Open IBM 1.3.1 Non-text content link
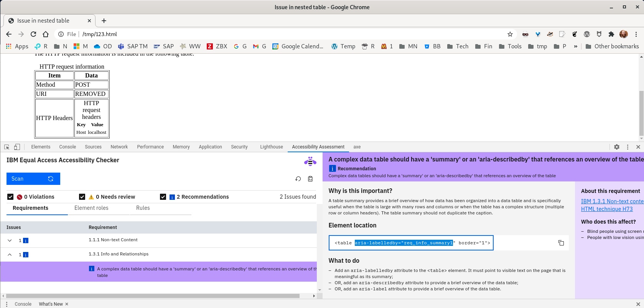Screen dimensions: 644x308 612,201
